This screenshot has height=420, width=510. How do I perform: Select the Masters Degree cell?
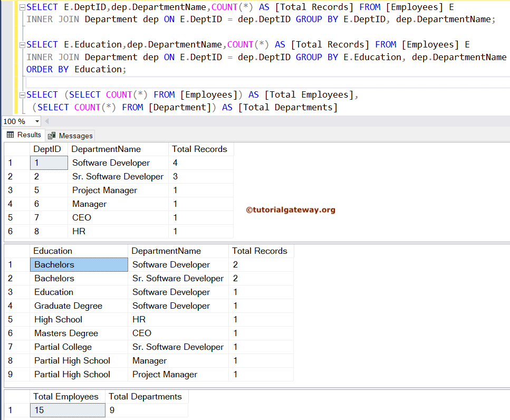coord(79,333)
